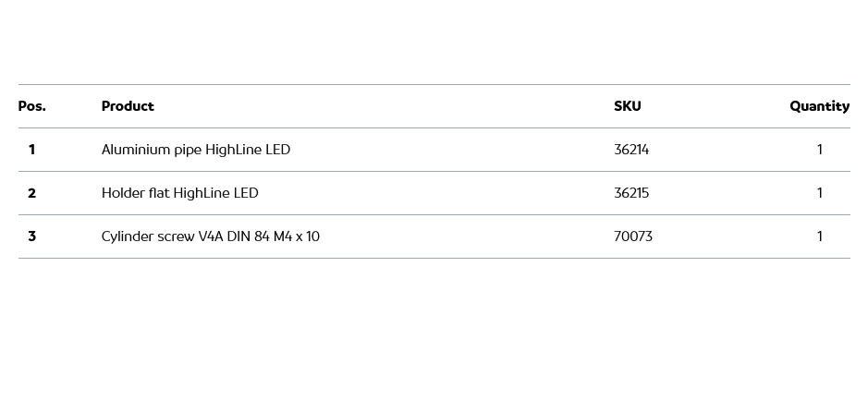This screenshot has height=400, width=868.
Task: Click SKU 36214
Action: tap(631, 150)
